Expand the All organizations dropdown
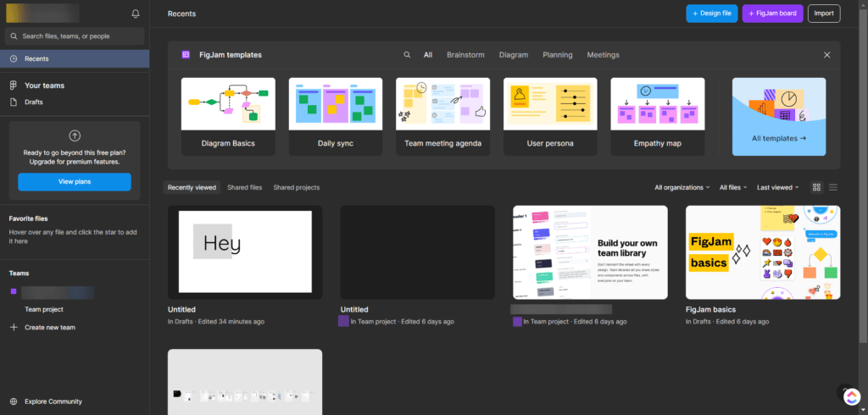The image size is (868, 415). (682, 187)
